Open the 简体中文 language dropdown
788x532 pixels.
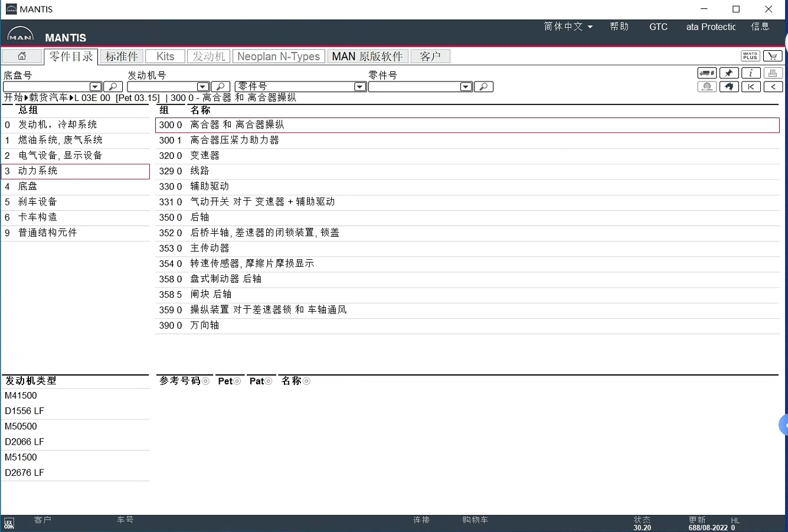(x=568, y=27)
